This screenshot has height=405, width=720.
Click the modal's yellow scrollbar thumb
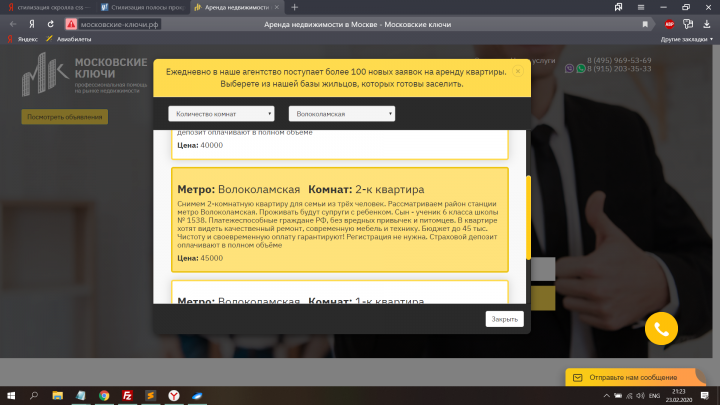(x=528, y=218)
